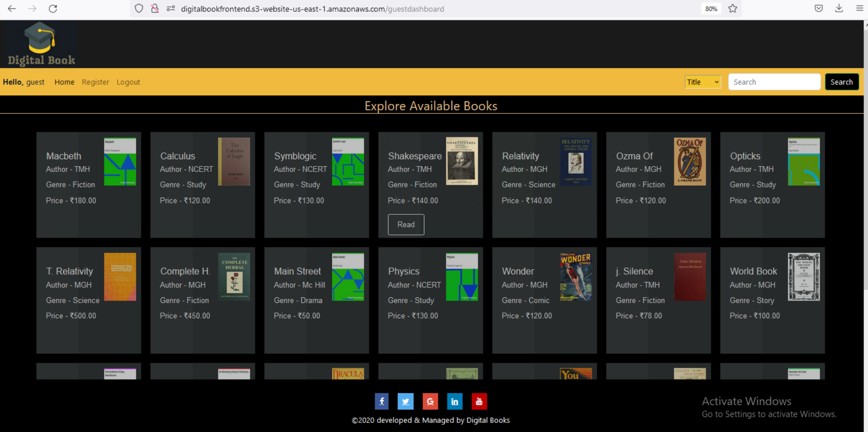Screen dimensions: 868x432
Task: Open the browser downloads icon
Action: [x=839, y=8]
